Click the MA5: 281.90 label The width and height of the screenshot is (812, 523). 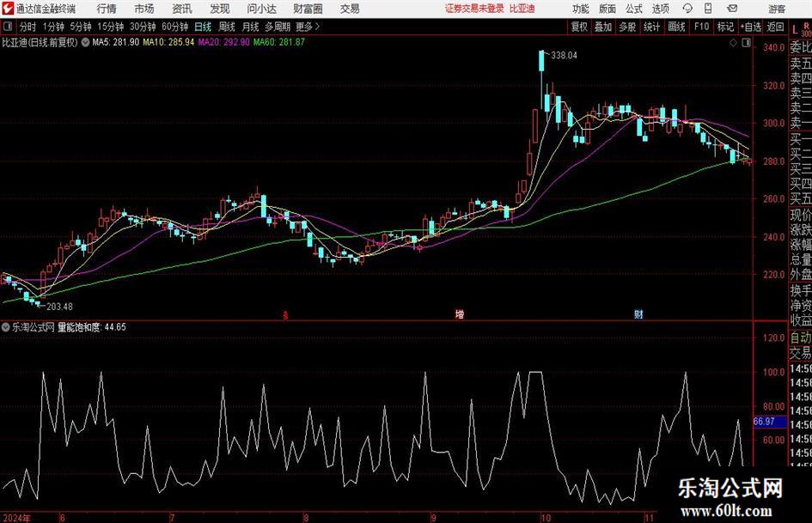point(115,42)
